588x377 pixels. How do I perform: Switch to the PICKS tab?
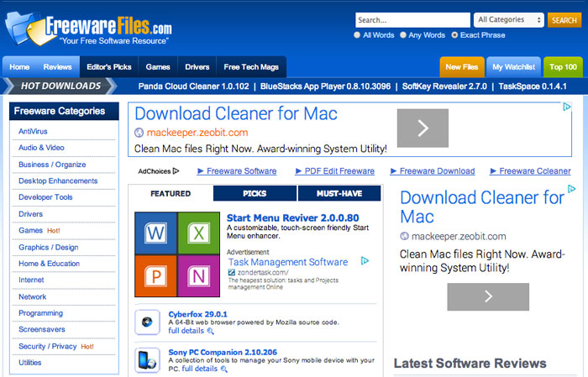tap(255, 193)
